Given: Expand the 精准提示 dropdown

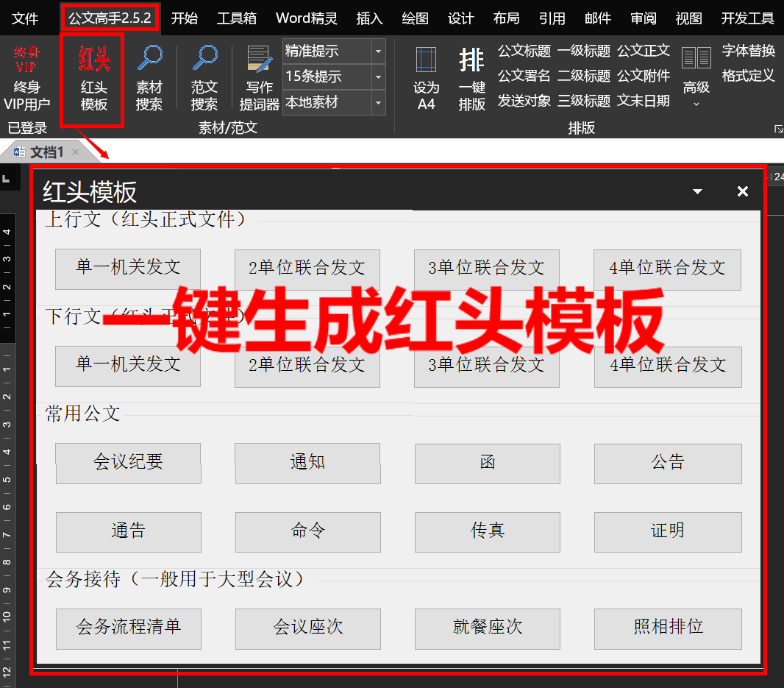Looking at the screenshot, I should 378,52.
